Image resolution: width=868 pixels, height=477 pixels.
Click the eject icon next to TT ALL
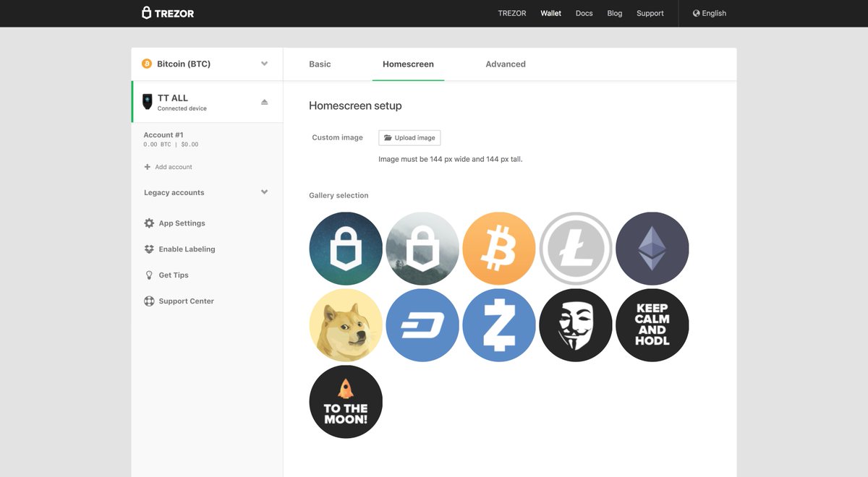pyautogui.click(x=264, y=102)
